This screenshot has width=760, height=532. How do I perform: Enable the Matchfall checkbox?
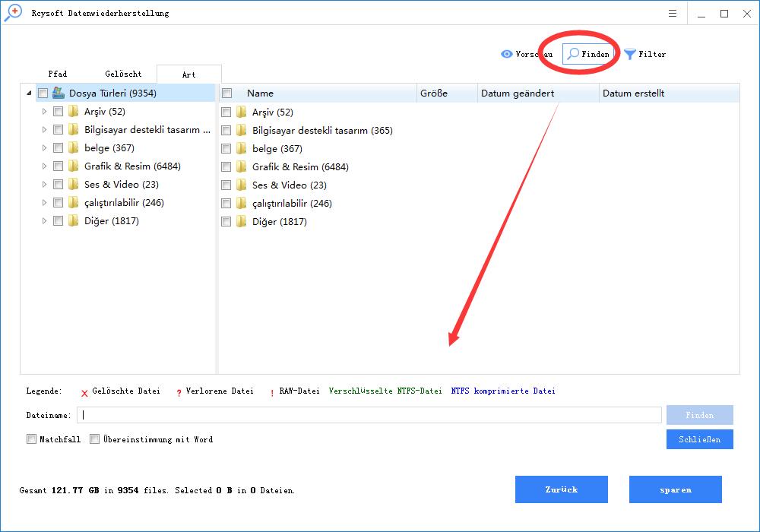click(31, 439)
